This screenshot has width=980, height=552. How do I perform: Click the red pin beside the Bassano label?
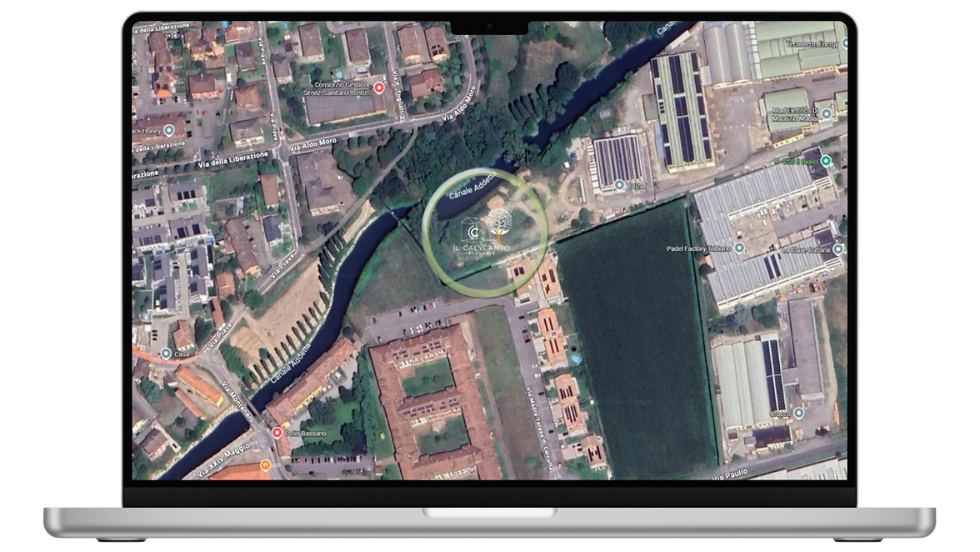click(277, 433)
